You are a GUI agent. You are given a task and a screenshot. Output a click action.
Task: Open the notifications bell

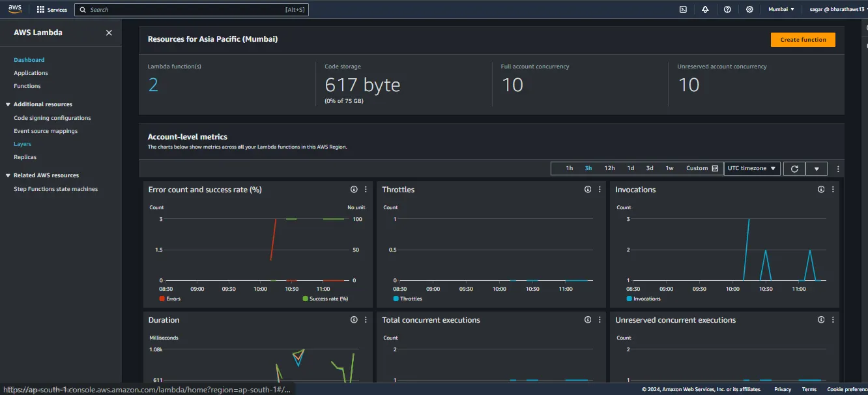click(705, 10)
